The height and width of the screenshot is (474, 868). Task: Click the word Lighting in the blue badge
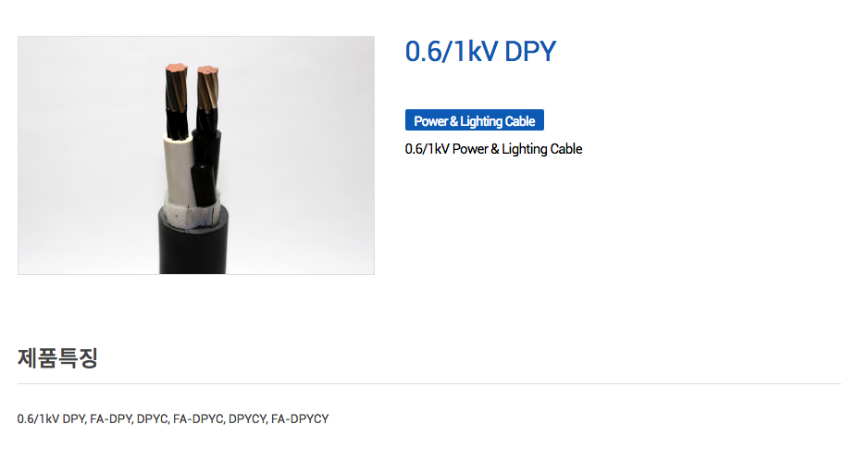pos(481,120)
